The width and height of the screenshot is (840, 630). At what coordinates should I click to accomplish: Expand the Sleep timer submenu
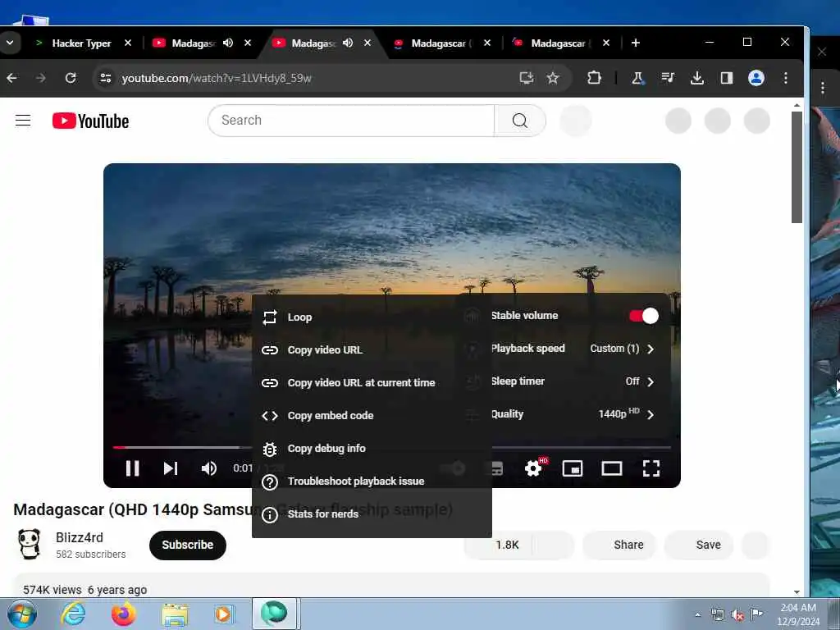coord(572,381)
